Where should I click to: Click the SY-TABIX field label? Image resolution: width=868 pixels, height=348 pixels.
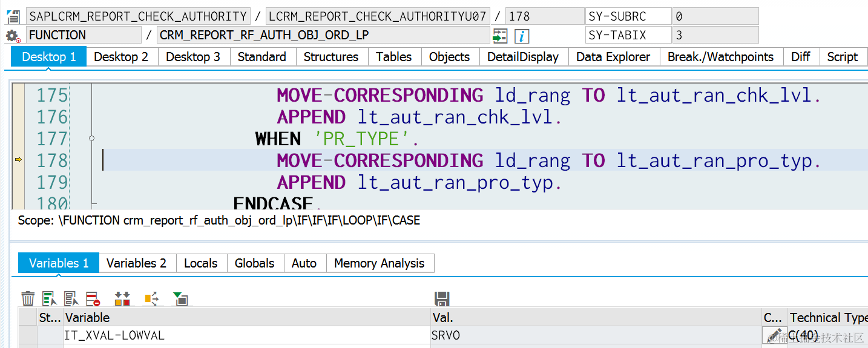[x=628, y=35]
